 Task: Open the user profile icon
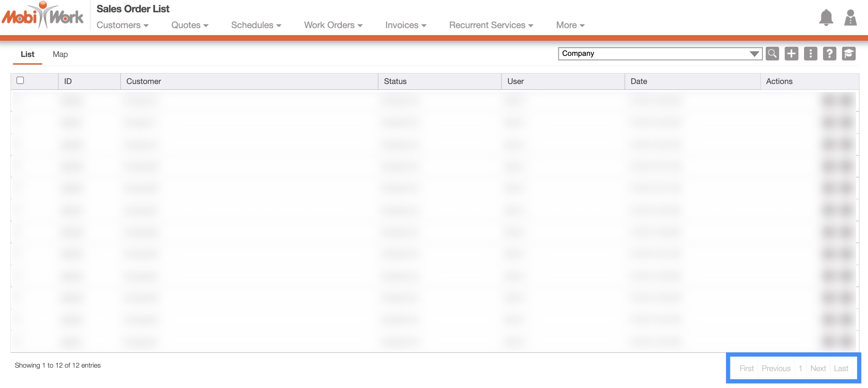(x=850, y=18)
